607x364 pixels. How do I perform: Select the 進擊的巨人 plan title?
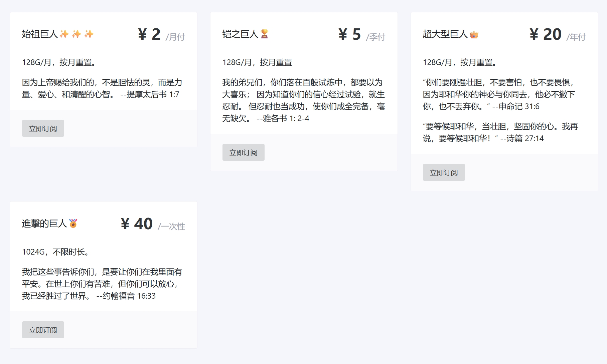44,224
